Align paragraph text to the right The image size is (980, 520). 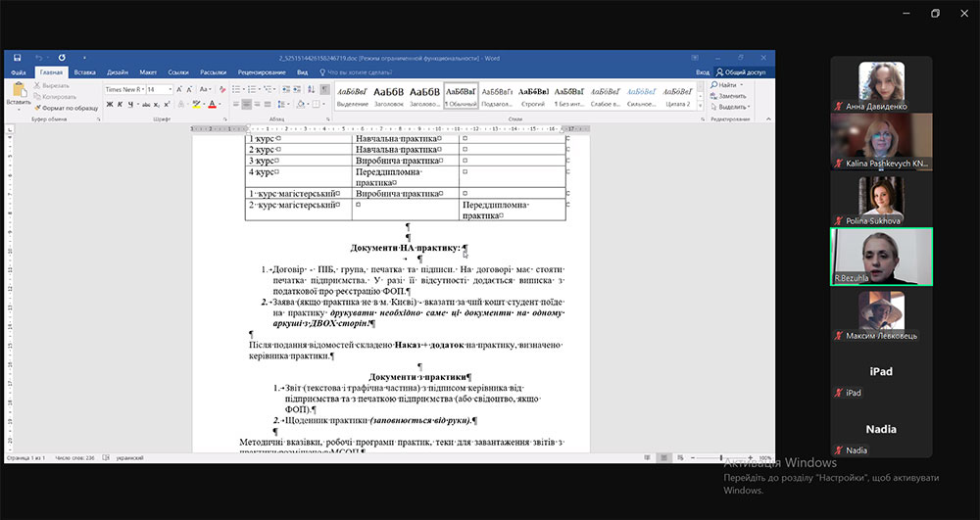(x=257, y=104)
